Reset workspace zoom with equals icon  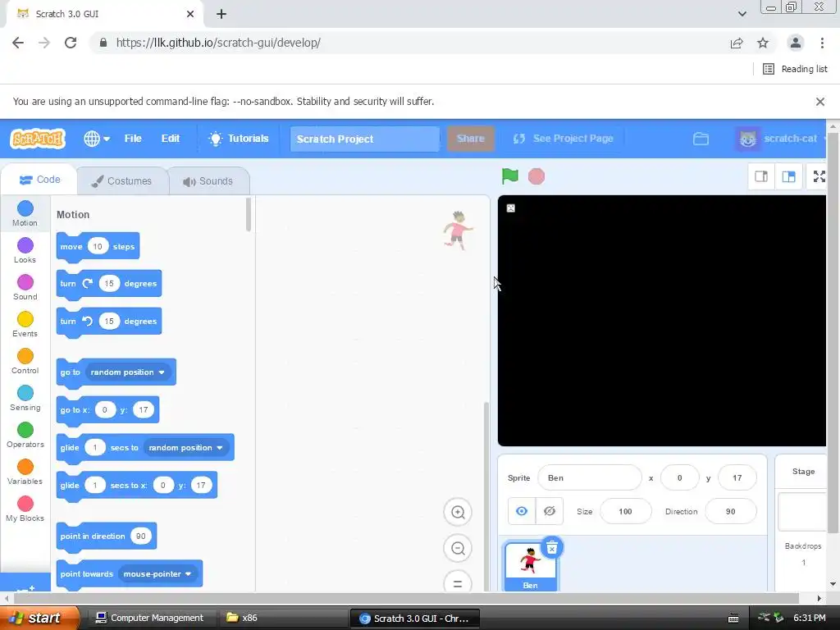click(458, 583)
